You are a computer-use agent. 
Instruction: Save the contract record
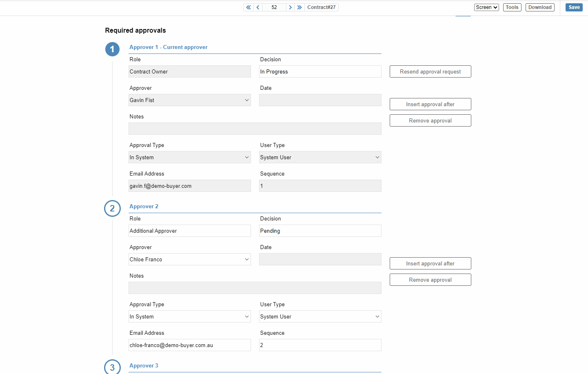click(x=574, y=7)
